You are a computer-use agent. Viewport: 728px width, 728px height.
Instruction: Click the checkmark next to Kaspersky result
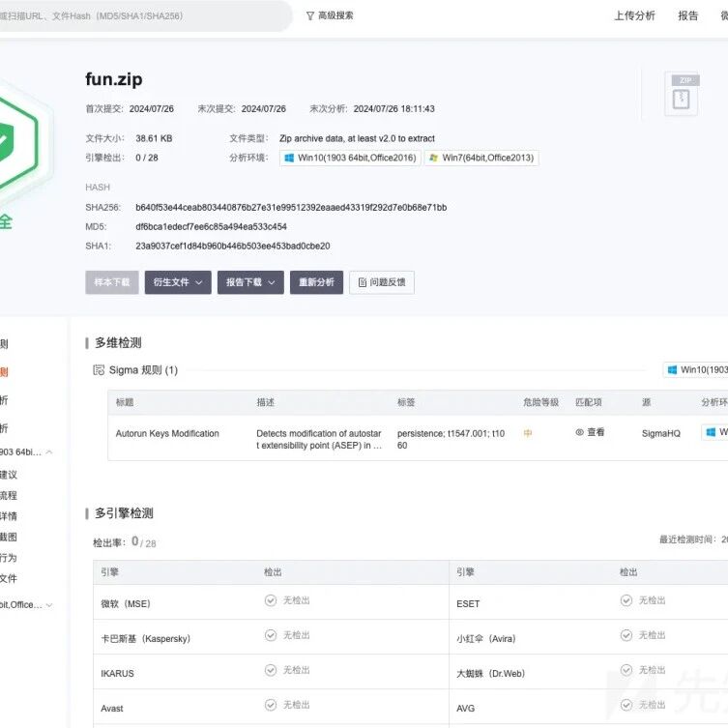click(271, 635)
